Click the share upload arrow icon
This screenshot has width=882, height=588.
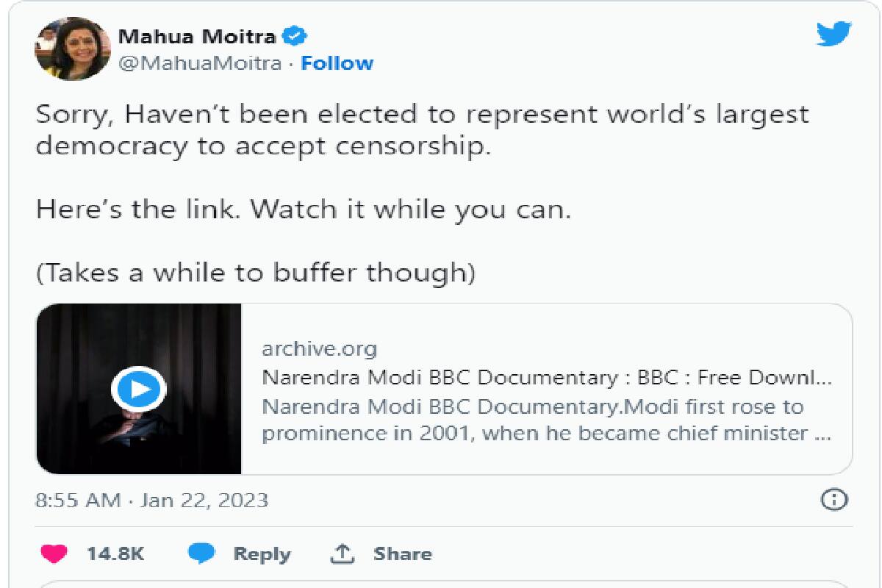pyautogui.click(x=343, y=553)
